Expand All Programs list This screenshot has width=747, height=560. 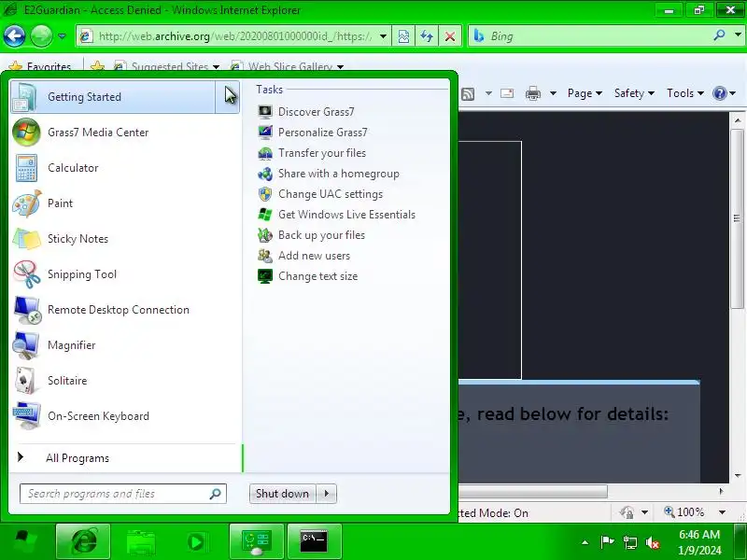click(x=125, y=458)
